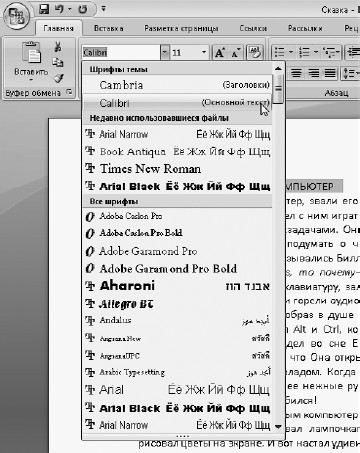Decrease font size with the small A icon
Image resolution: width=360 pixels, height=453 pixels.
coord(236,53)
